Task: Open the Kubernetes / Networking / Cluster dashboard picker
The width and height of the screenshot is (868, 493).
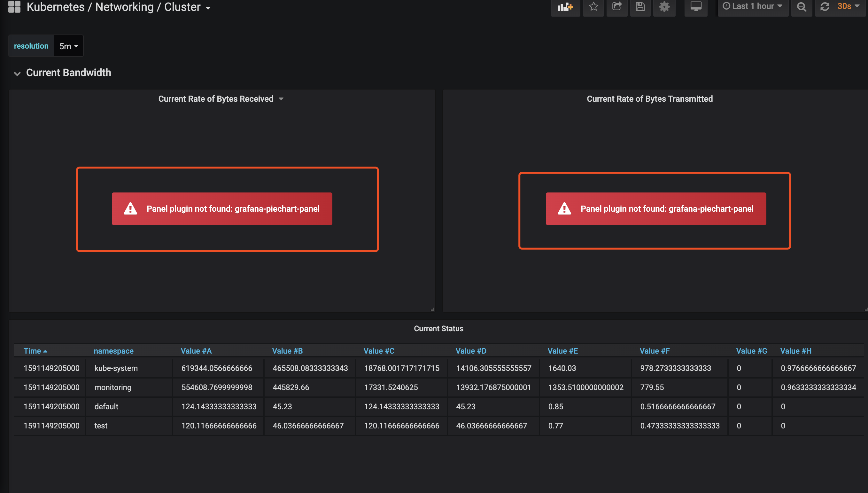Action: (119, 7)
